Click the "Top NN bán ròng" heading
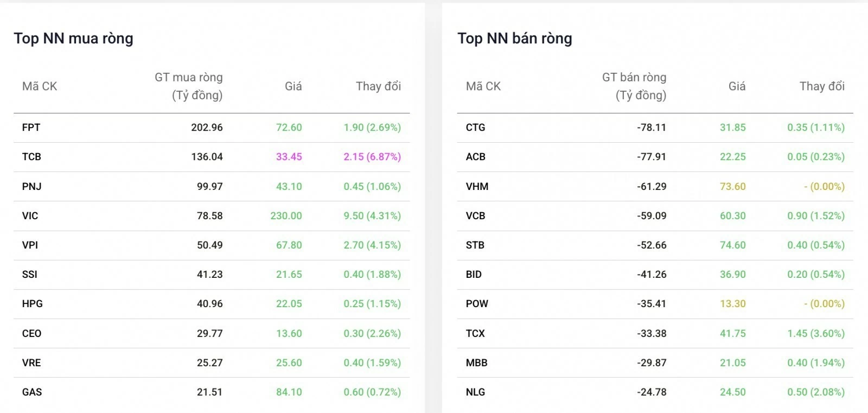The width and height of the screenshot is (868, 413). 515,39
